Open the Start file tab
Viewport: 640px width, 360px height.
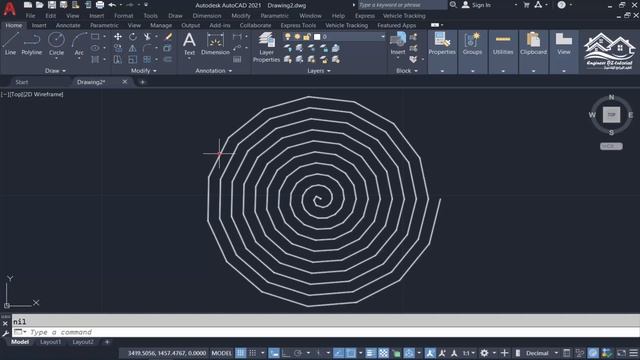pos(22,82)
